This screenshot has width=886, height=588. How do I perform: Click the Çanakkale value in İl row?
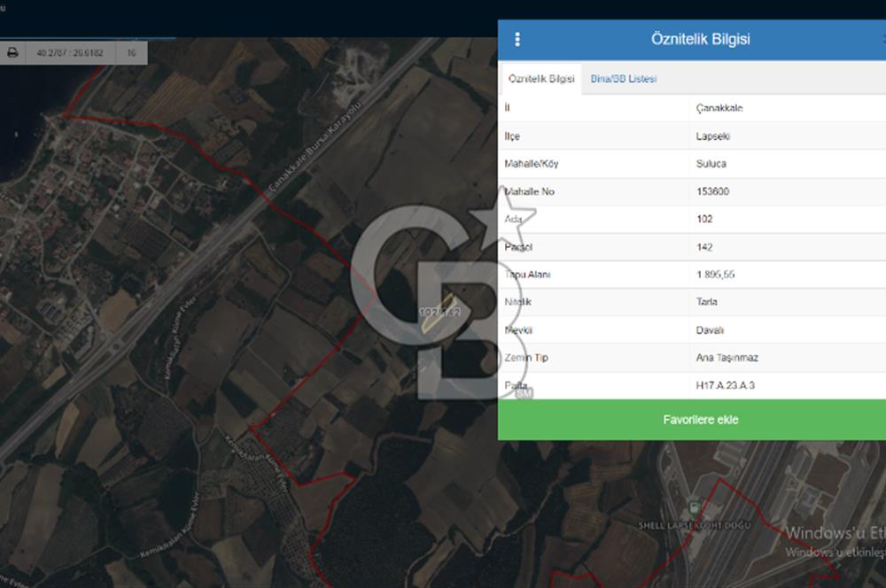(x=719, y=108)
